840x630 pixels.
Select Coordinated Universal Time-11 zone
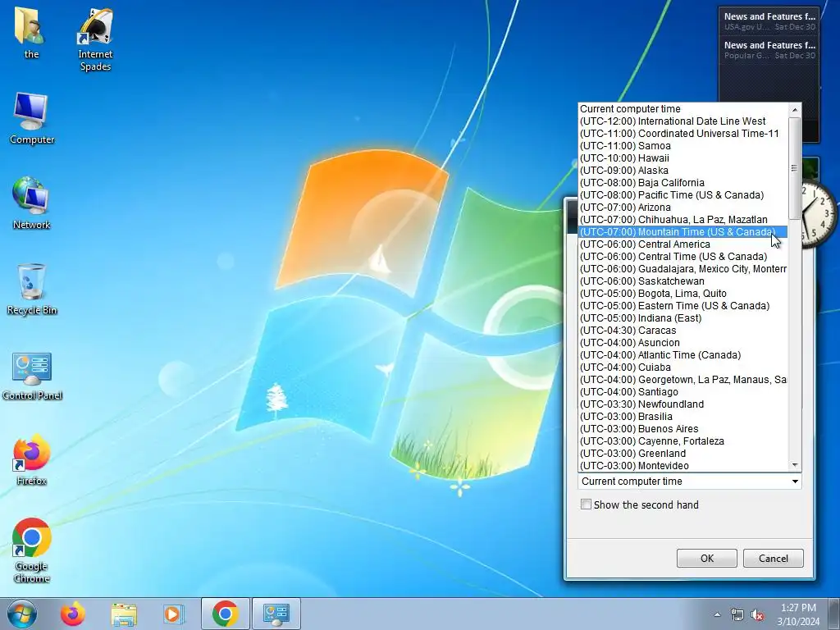pyautogui.click(x=683, y=134)
